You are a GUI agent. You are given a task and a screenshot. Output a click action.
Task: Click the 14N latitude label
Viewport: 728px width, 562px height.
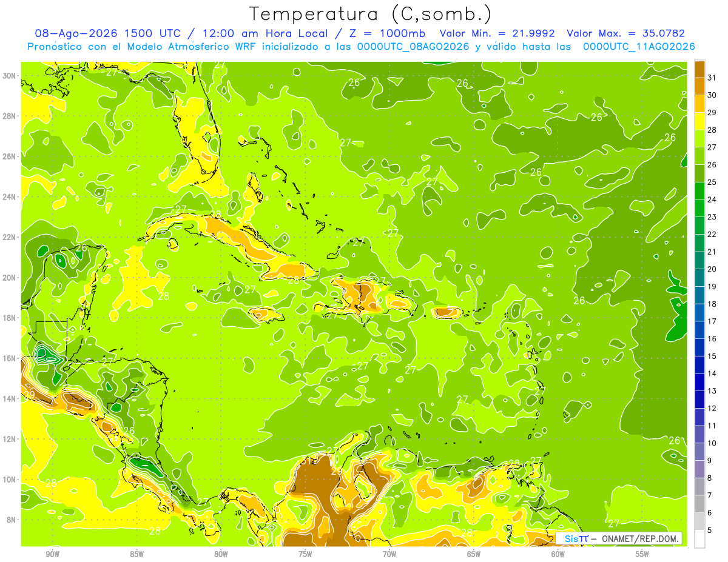click(x=10, y=399)
